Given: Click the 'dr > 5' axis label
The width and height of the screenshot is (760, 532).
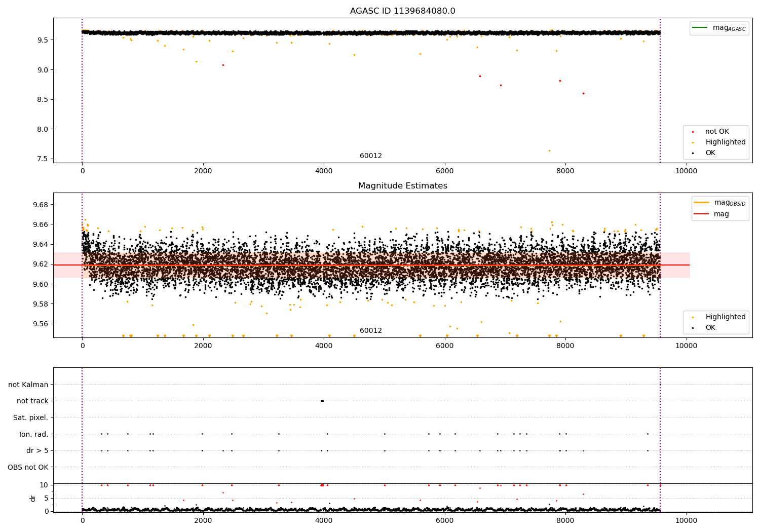Looking at the screenshot, I should click(37, 451).
